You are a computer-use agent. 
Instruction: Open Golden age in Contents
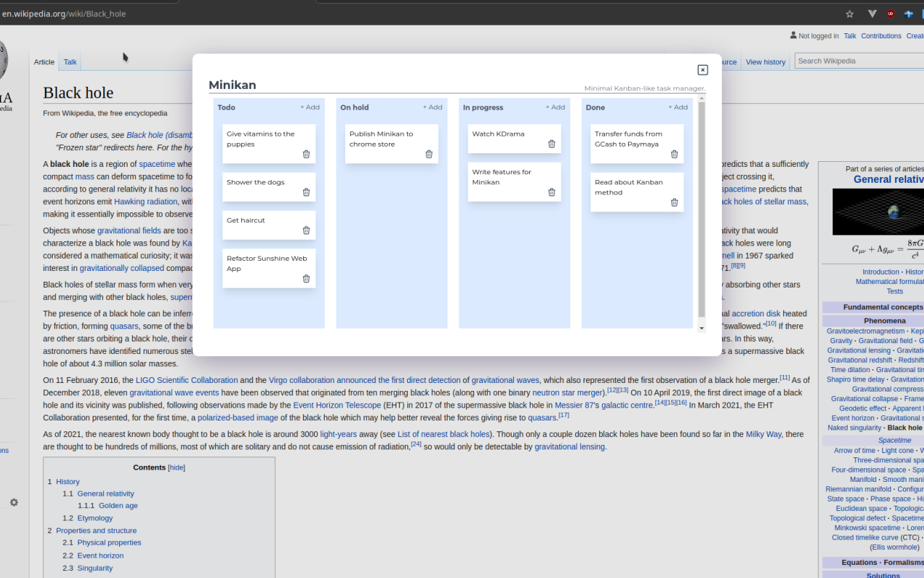tap(118, 506)
